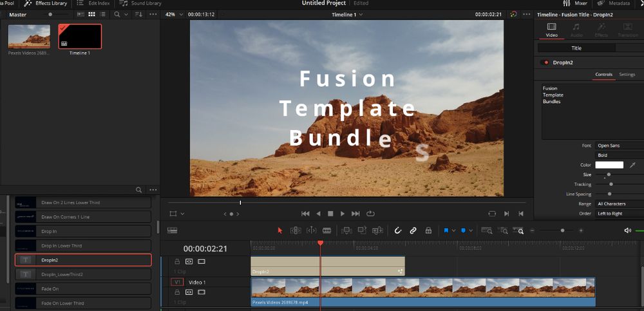Viewport: 644px width, 311px height.
Task: Jump to the first frame of timeline
Action: (306, 213)
